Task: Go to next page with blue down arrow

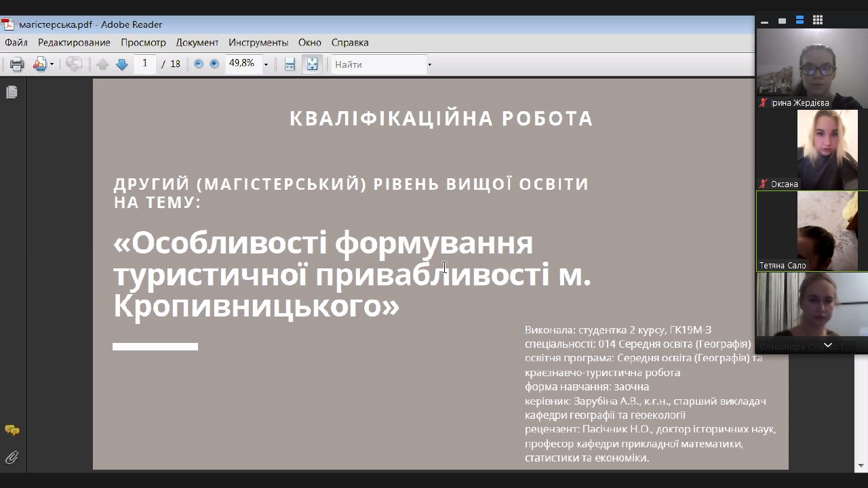Action: coord(122,64)
